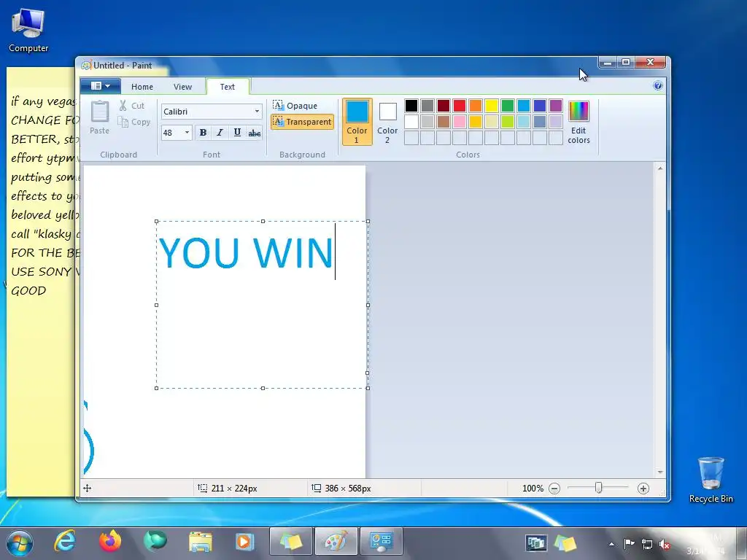Click inside the YOU WIN text box
The height and width of the screenshot is (560, 747).
click(262, 305)
